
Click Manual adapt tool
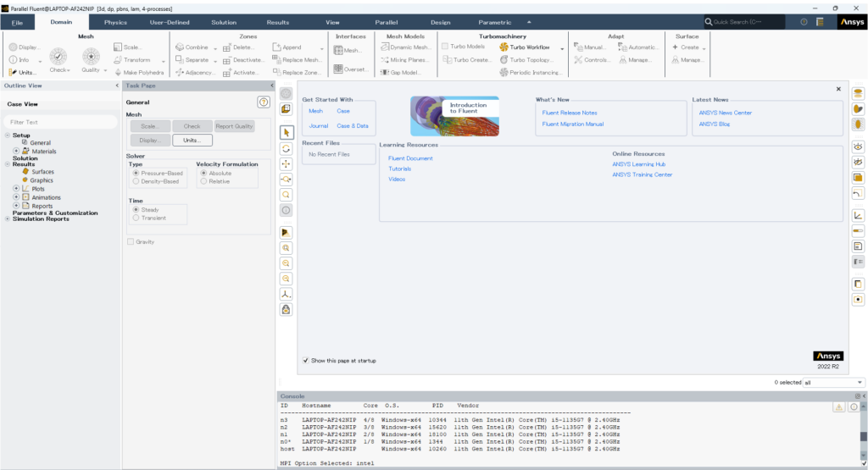tap(590, 47)
